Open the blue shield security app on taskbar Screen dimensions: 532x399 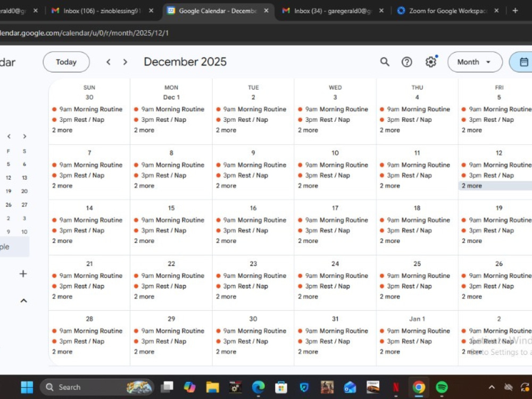pyautogui.click(x=304, y=387)
